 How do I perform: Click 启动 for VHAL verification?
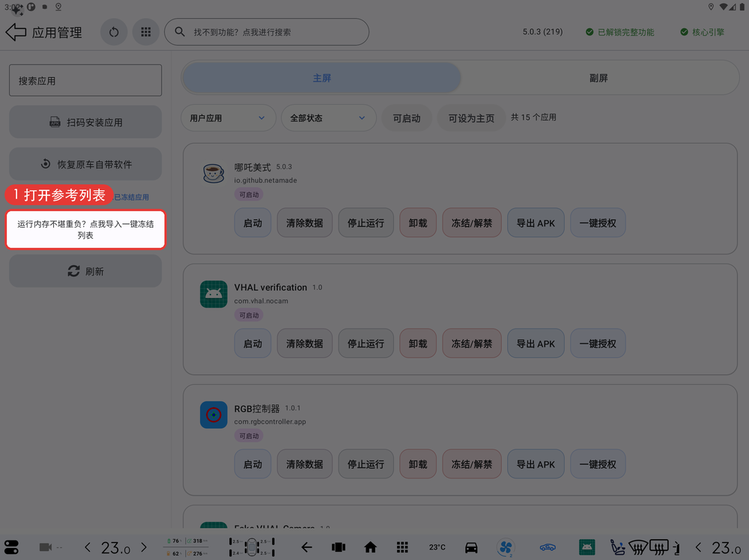point(252,343)
